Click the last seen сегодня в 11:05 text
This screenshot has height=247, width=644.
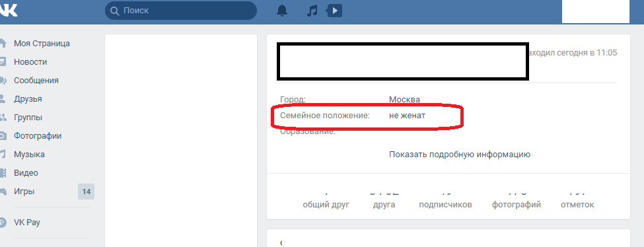pyautogui.click(x=573, y=53)
